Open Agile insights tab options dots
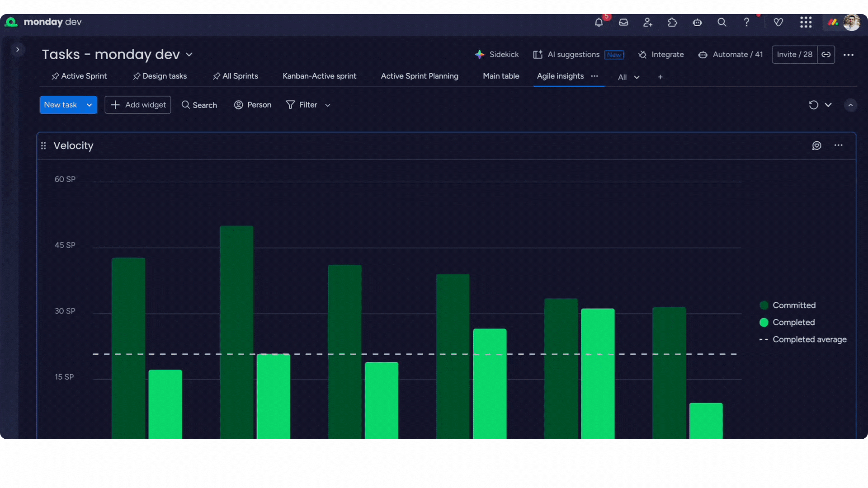Image resolution: width=868 pixels, height=488 pixels. click(x=594, y=76)
